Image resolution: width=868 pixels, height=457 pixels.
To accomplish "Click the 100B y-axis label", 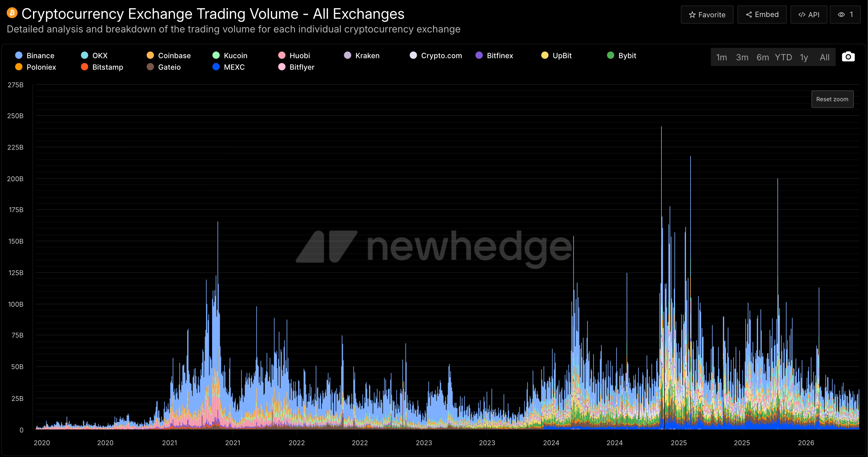I will 15,304.
